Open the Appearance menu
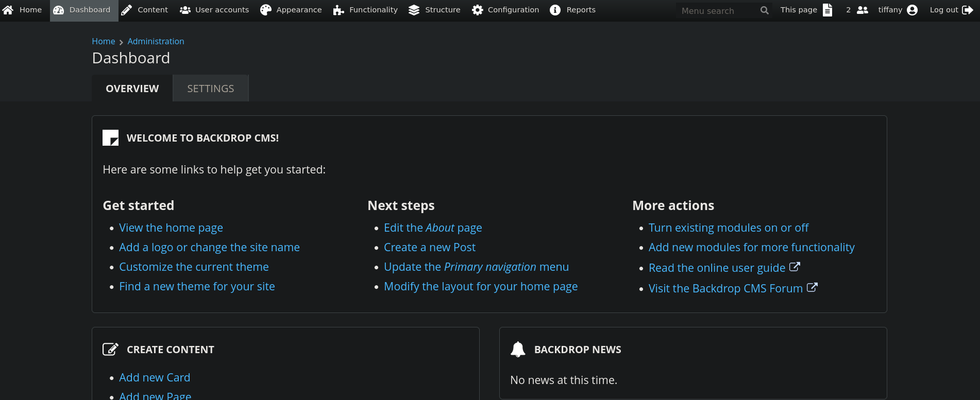Image resolution: width=980 pixels, height=400 pixels. (x=291, y=10)
